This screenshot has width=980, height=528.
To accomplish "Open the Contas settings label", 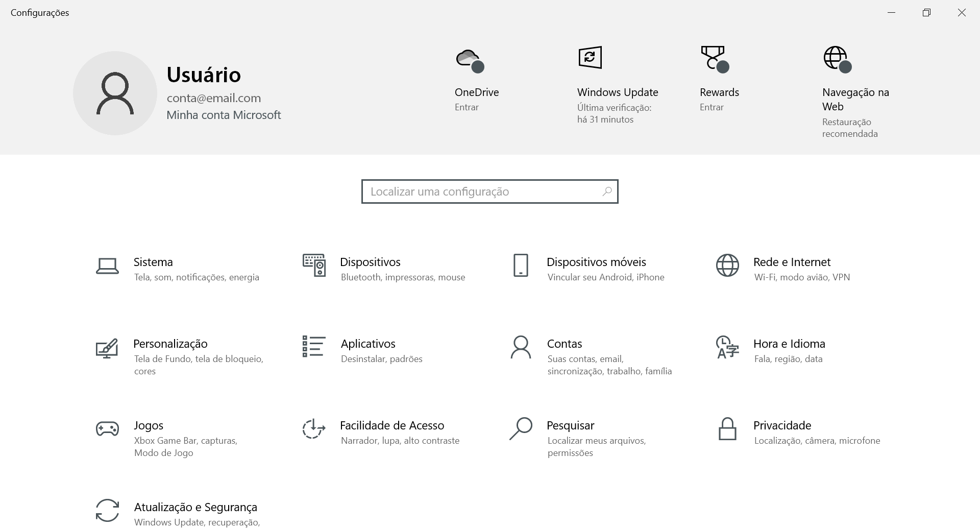I will [565, 344].
